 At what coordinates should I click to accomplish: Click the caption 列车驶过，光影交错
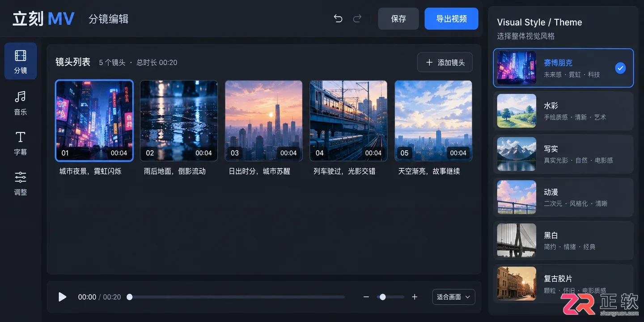[x=344, y=171]
